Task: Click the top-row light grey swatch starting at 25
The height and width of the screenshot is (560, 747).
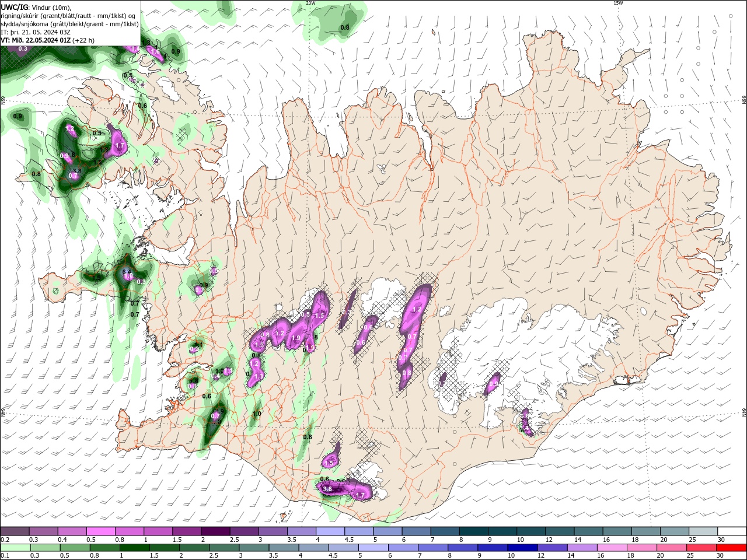Action: 703,531
